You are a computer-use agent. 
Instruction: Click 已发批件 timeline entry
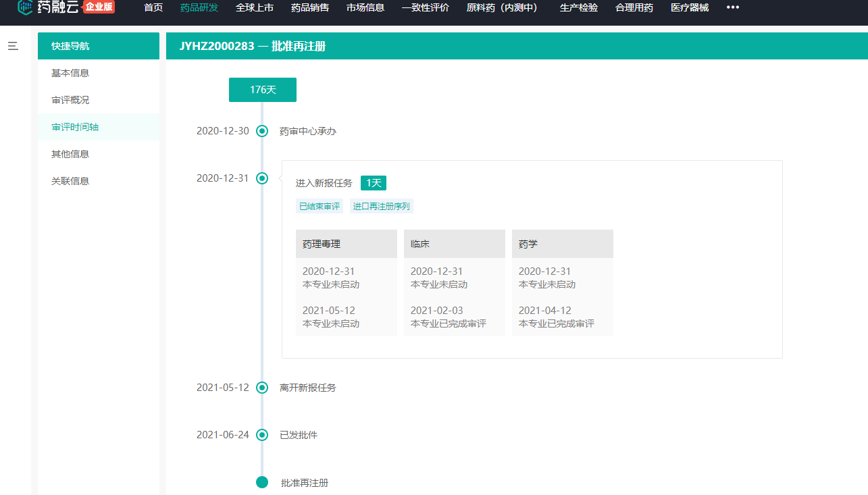click(x=299, y=435)
